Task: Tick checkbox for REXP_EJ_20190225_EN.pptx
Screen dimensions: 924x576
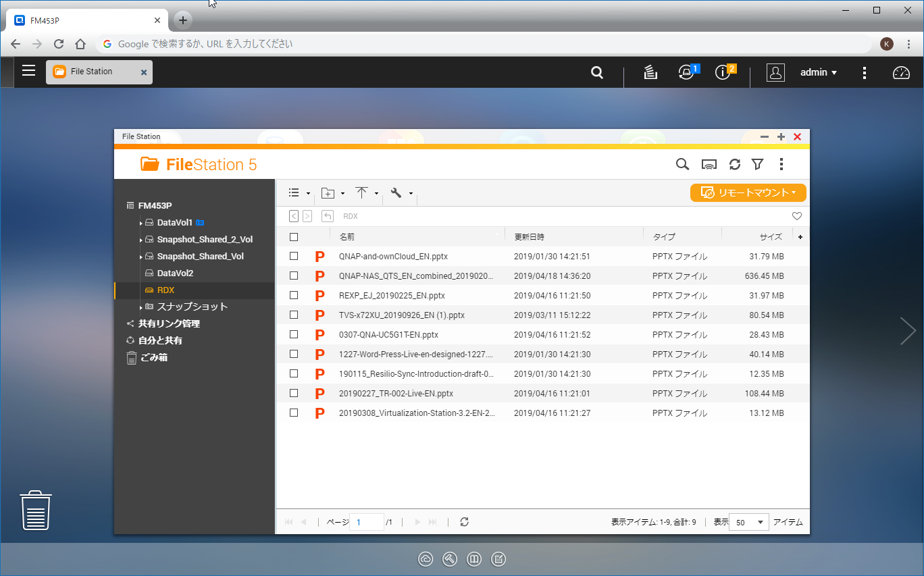Action: point(294,296)
